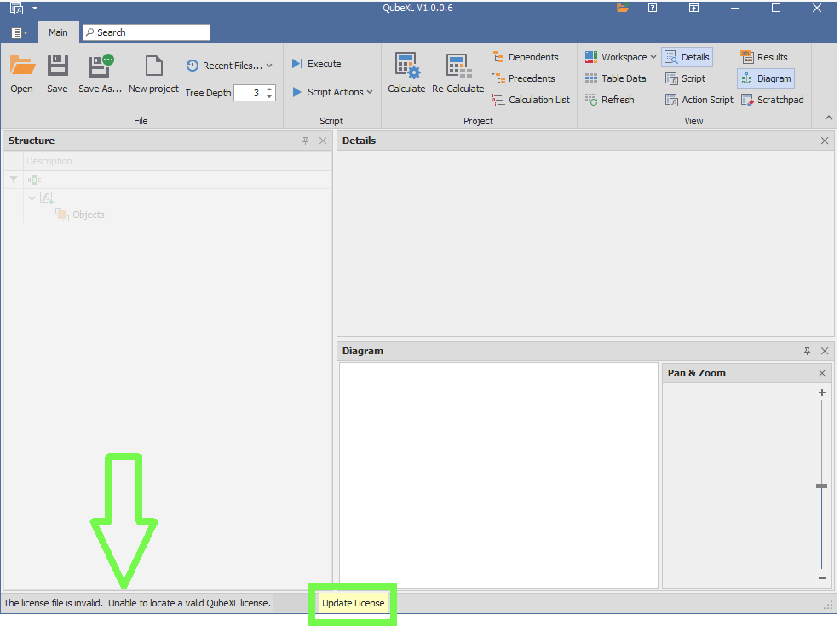This screenshot has width=840, height=626.
Task: Pin the Structure panel
Action: pos(306,141)
